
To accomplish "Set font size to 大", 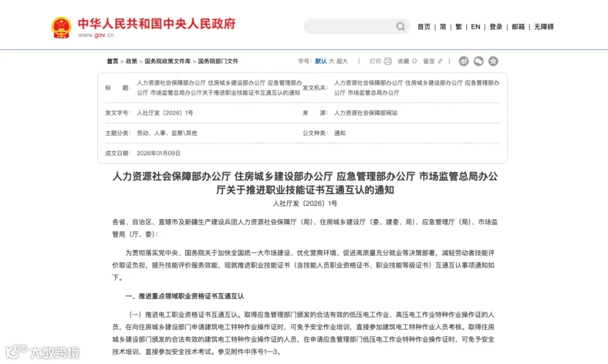I will click(332, 61).
